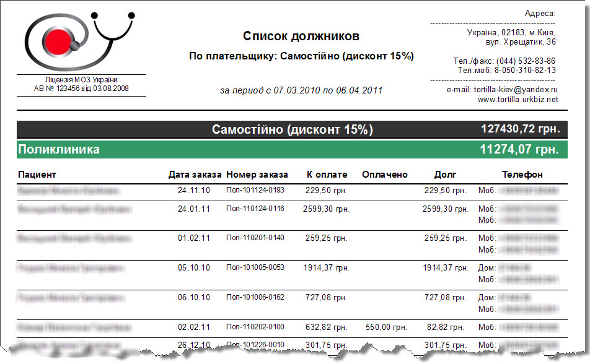Click subtitle 'По плательщику: Самостійно (дисконт 15%)'

301,56
